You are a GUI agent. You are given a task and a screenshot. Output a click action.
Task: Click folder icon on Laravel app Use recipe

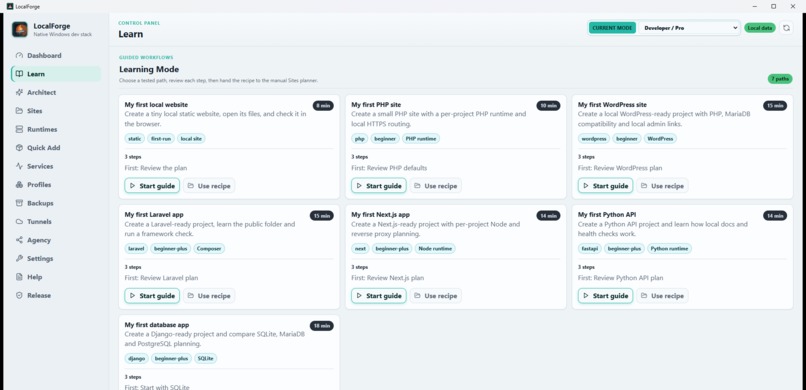[x=191, y=295]
